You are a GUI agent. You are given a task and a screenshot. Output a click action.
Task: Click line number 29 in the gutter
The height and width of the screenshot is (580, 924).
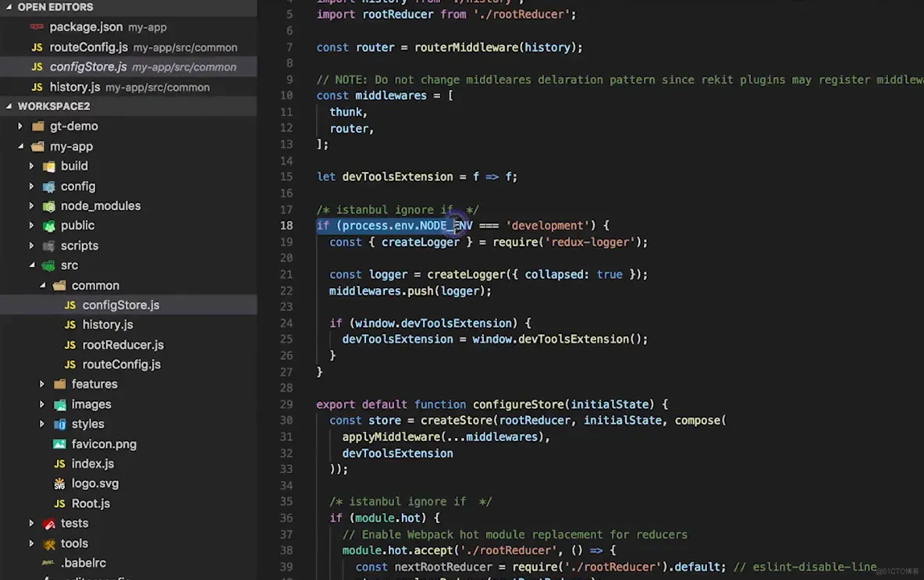pyautogui.click(x=286, y=404)
